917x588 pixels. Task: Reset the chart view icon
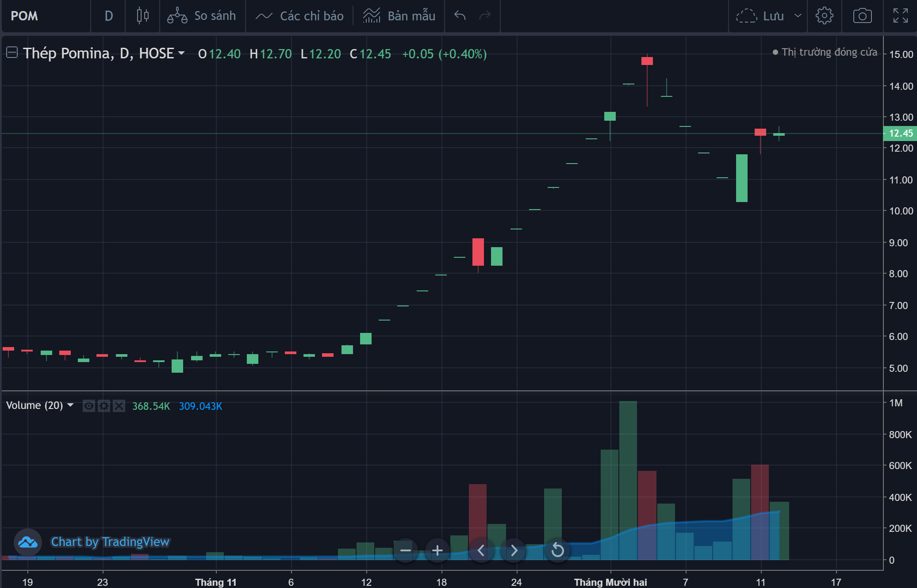pyautogui.click(x=557, y=550)
